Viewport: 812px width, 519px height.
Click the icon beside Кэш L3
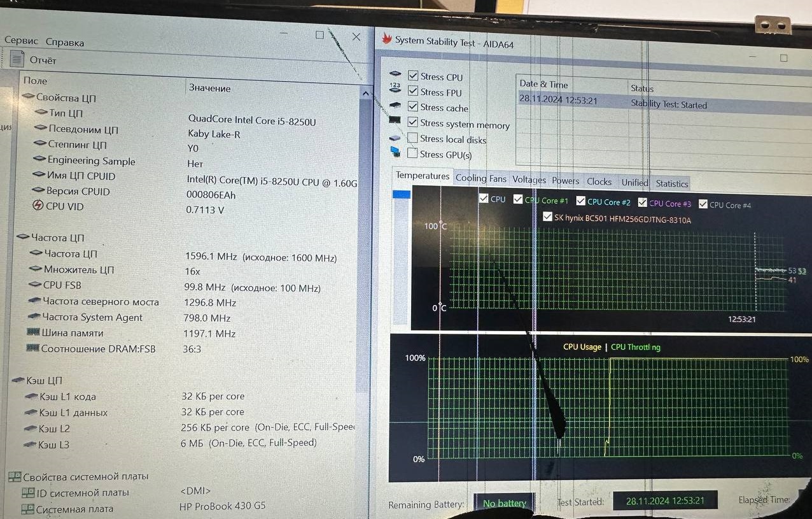point(30,444)
